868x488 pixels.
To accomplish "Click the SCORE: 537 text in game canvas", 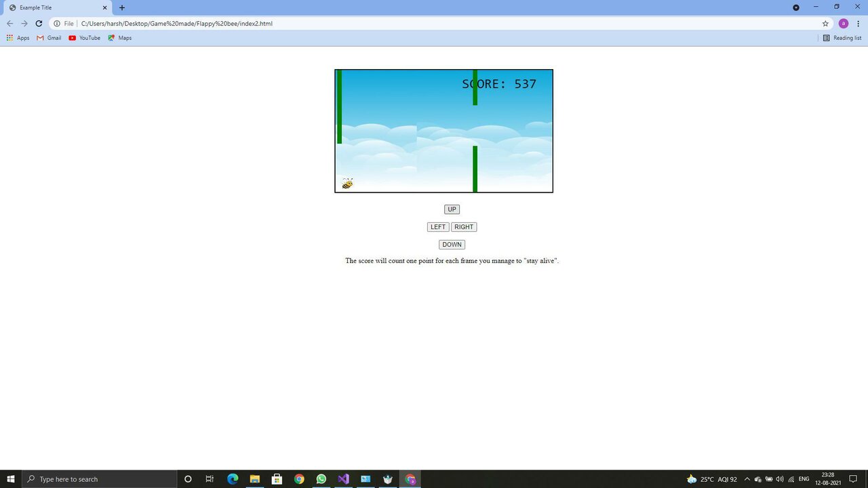I will click(499, 84).
